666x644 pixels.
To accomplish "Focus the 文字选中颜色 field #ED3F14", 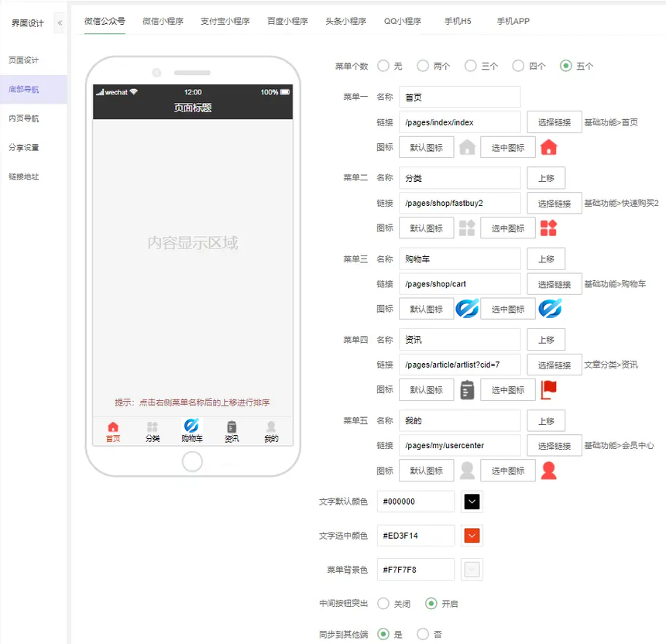I will click(416, 536).
